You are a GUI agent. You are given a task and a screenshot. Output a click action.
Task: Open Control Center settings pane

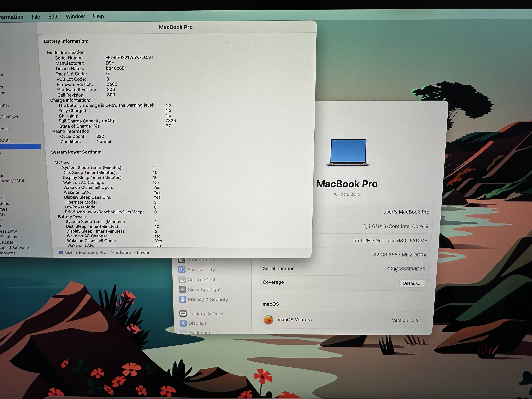(203, 280)
